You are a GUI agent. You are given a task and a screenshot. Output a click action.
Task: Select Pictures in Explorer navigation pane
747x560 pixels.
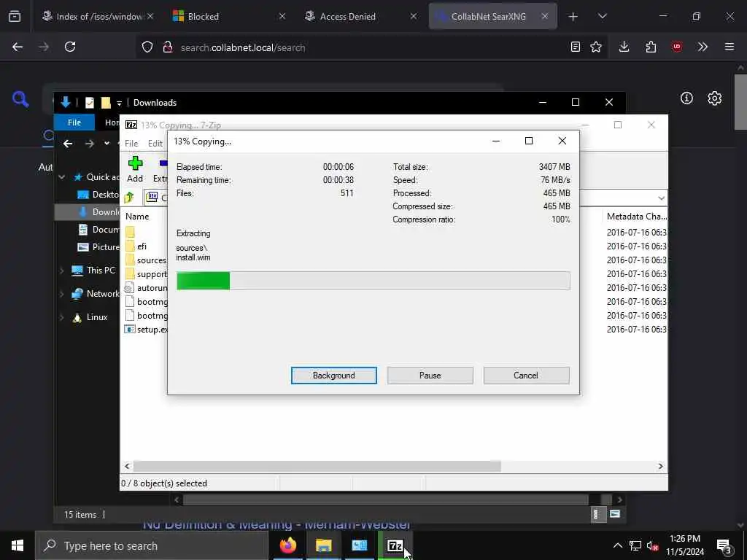click(x=98, y=246)
